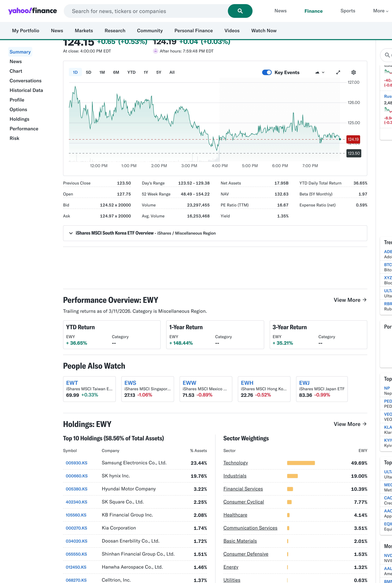The width and height of the screenshot is (392, 583).
Task: Click the after hours moon icon
Action: pos(155,51)
